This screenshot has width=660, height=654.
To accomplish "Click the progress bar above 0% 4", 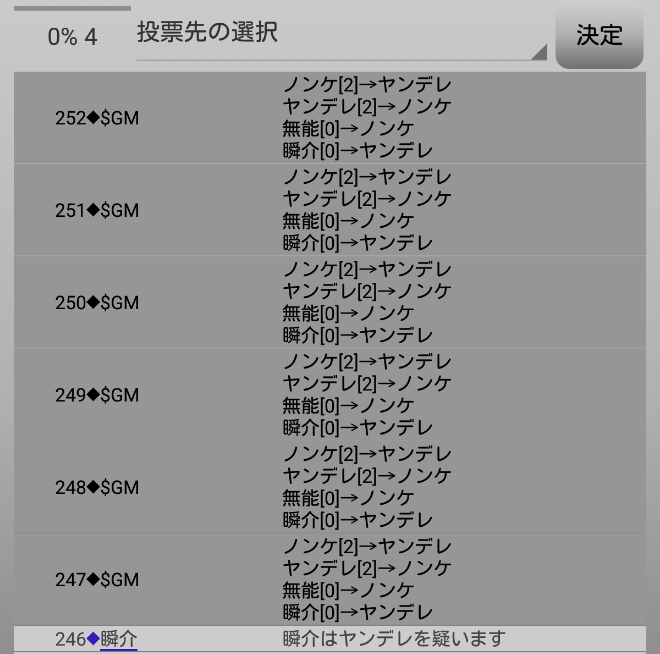I will click(72, 8).
